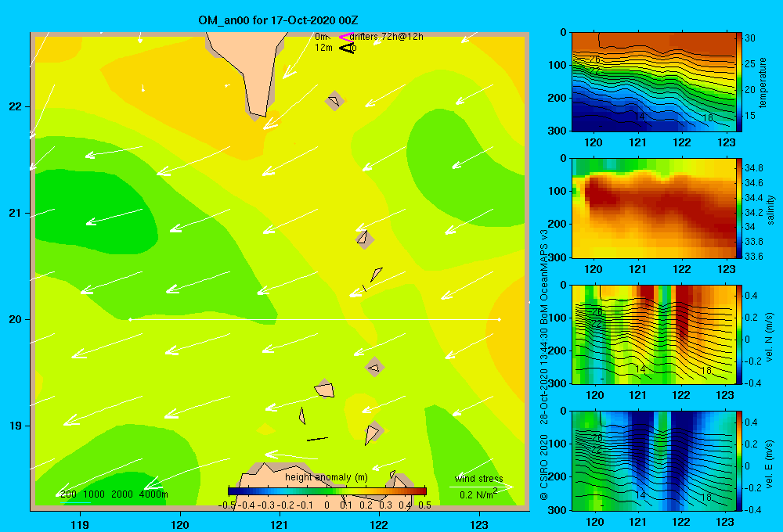This screenshot has height=532, width=783.
Task: Click latitude label 21 on map axis
Action: [16, 213]
